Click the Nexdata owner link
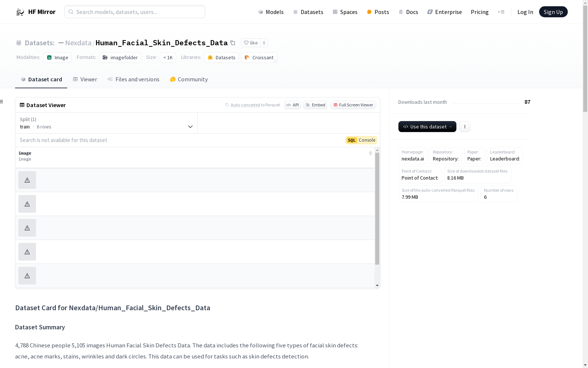Viewport: 588px width, 368px height. point(78,43)
